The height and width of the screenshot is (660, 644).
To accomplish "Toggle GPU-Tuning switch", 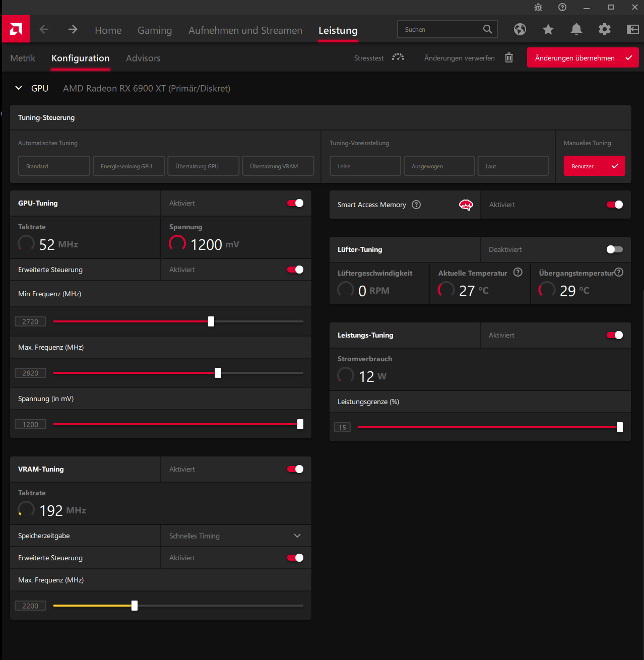I will click(x=295, y=203).
